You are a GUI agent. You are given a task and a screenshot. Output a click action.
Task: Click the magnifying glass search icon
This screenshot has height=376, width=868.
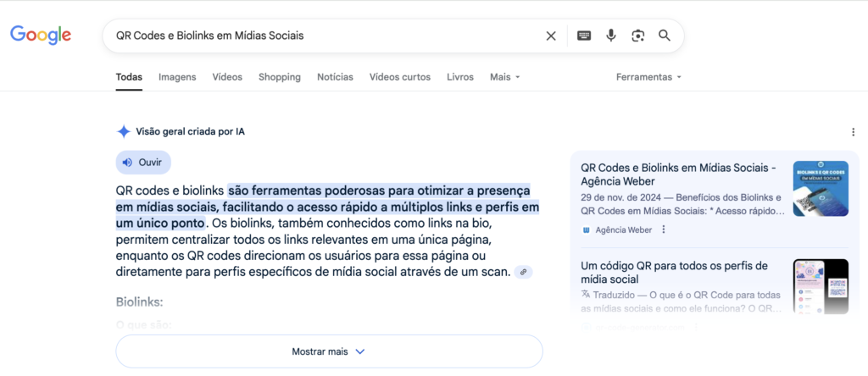665,36
